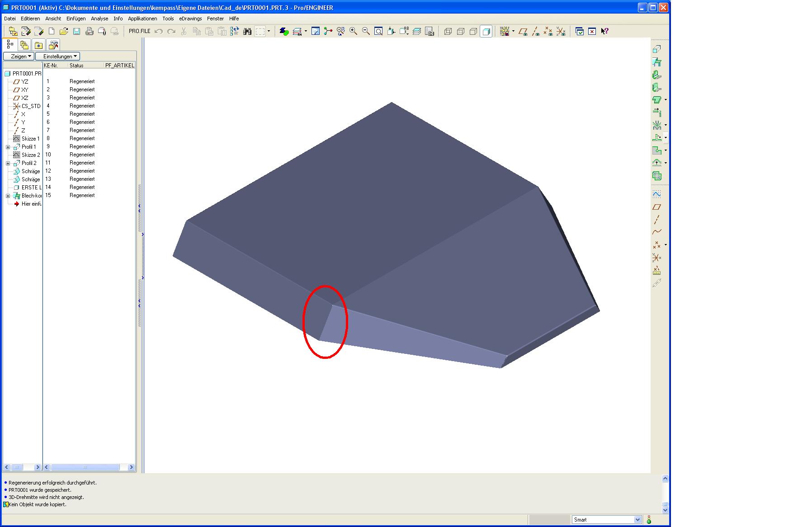Screen dimensions: 812x527
Task: Create a coordinate system from right toolbar
Action: click(x=657, y=258)
